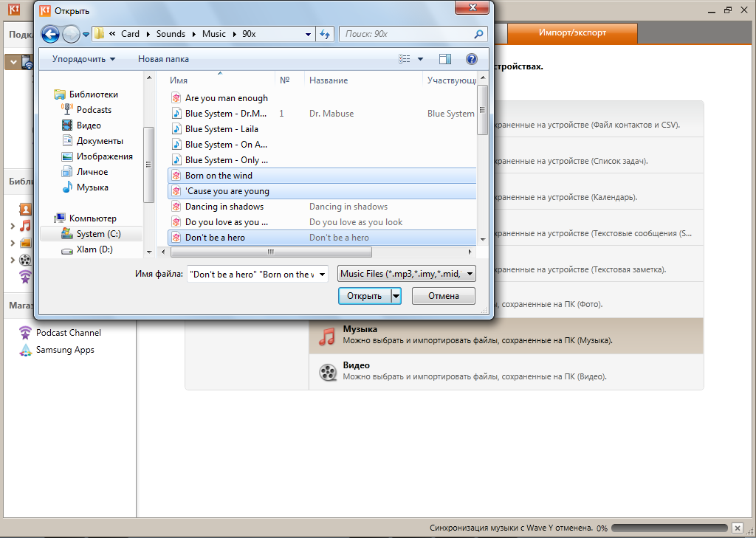Click the refresh icon beside the path bar
Screen dimensions: 756x538
tap(325, 34)
